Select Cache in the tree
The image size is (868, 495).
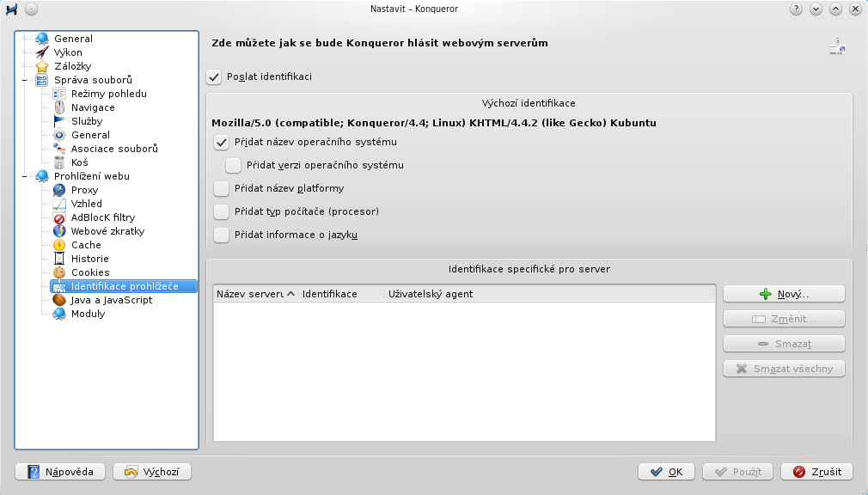click(x=86, y=245)
